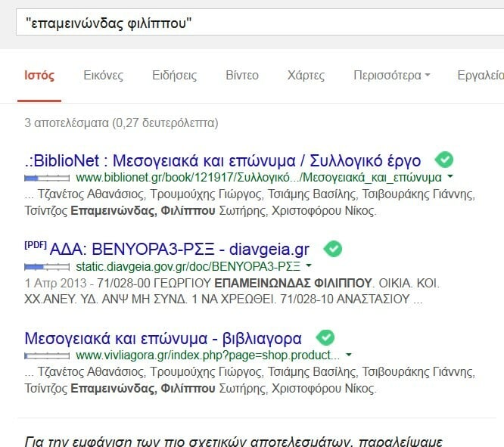Click bold "Επαμεινώνδας, Φιλίππου" in the βιβλιαγορα snippet

143,389
